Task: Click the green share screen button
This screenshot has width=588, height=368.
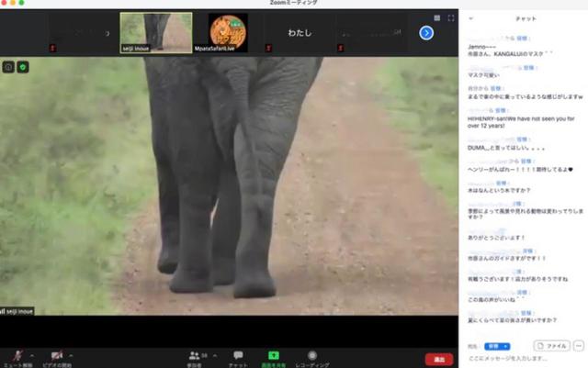Action: [274, 355]
